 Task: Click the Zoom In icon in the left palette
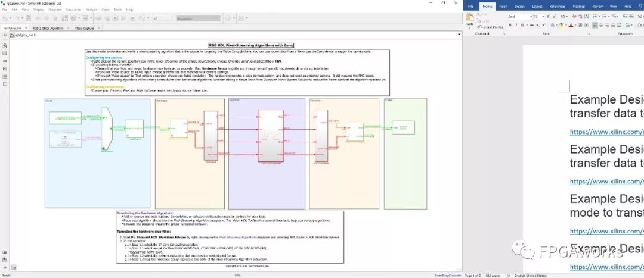[5, 45]
